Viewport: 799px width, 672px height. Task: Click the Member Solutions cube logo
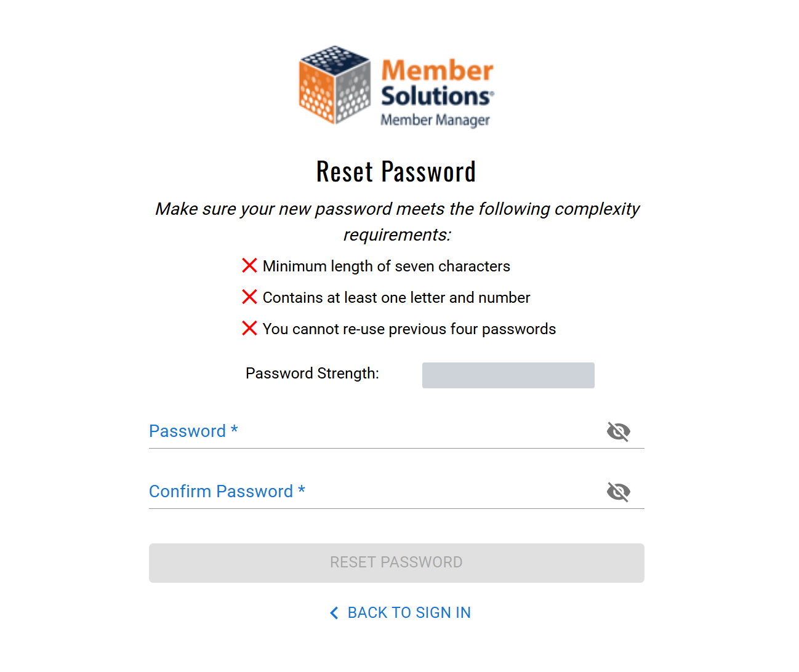tap(334, 84)
